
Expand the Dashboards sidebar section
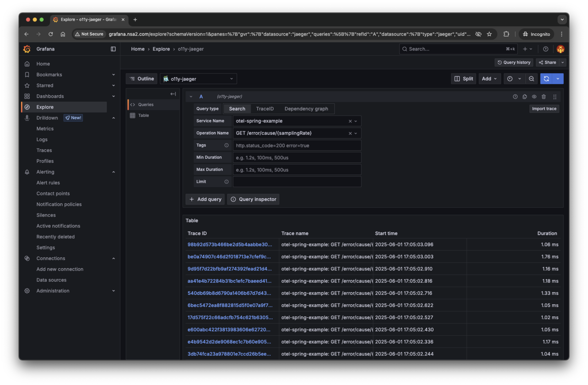(113, 96)
